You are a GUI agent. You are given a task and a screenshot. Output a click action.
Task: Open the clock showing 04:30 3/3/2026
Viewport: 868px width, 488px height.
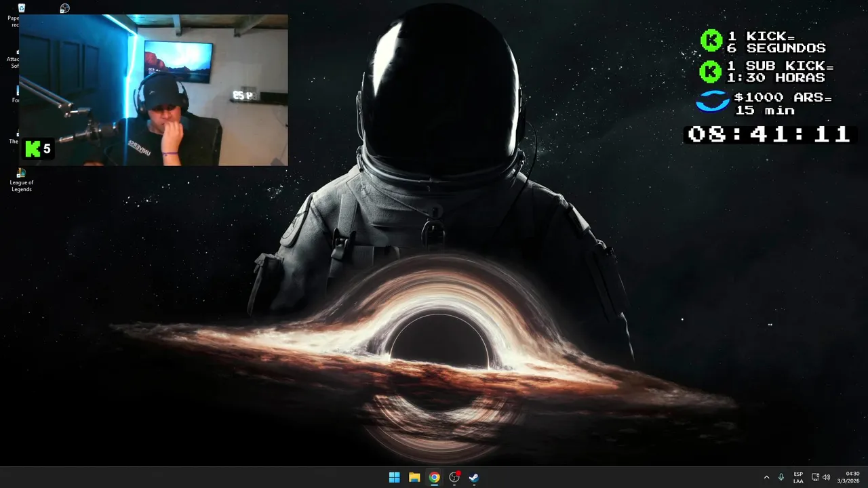848,477
